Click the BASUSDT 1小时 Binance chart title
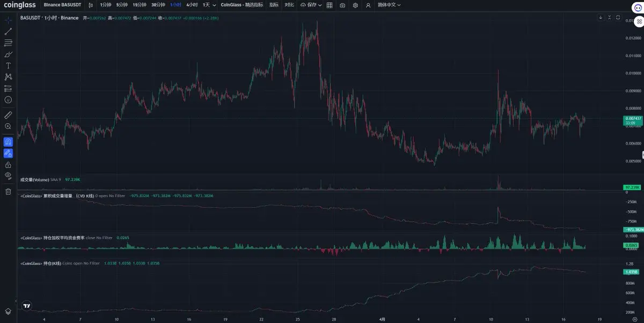Viewport: 644px width, 323px height. click(x=49, y=18)
